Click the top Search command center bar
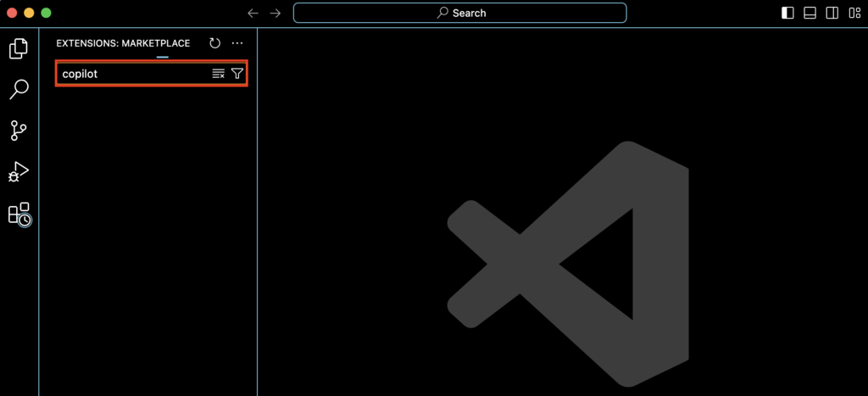The height and width of the screenshot is (396, 868). [460, 13]
